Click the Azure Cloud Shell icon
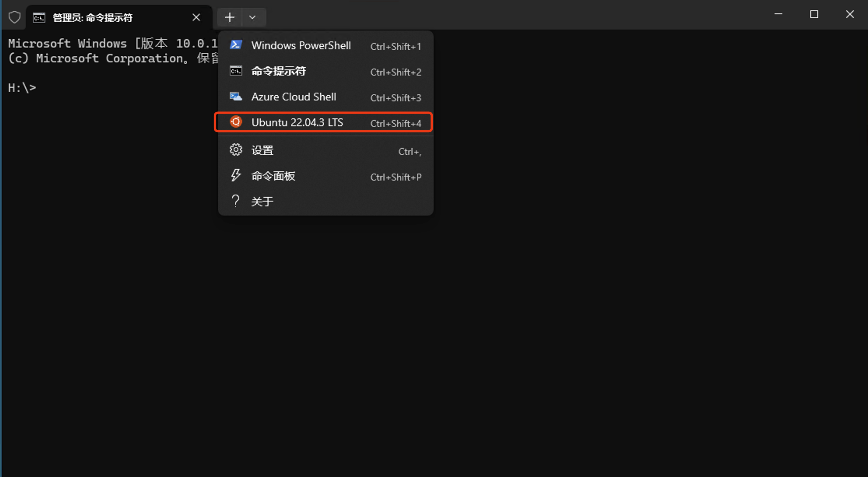The image size is (868, 477). point(236,96)
